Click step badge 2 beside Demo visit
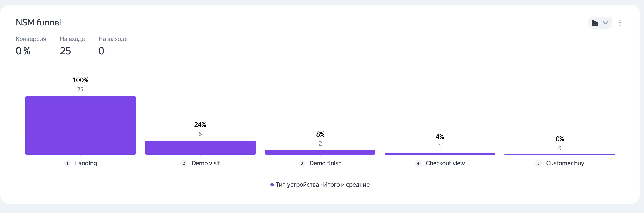 184,163
